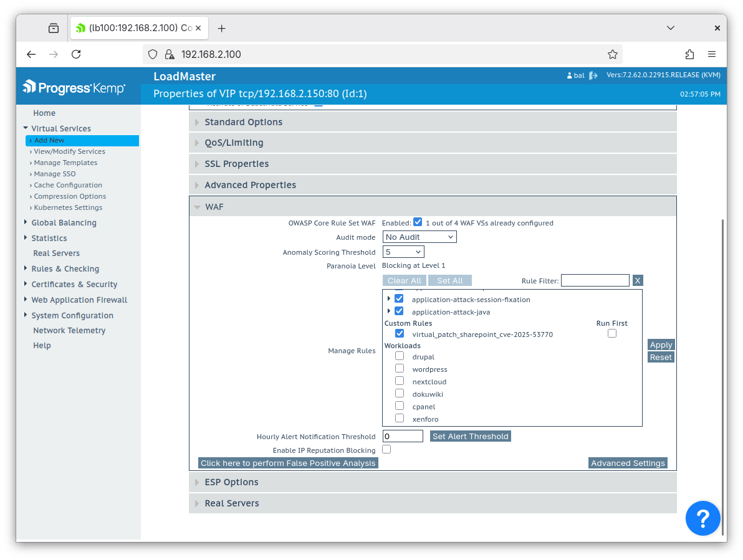Open the browser extensions puzzle icon
This screenshot has height=560, width=743.
[689, 54]
